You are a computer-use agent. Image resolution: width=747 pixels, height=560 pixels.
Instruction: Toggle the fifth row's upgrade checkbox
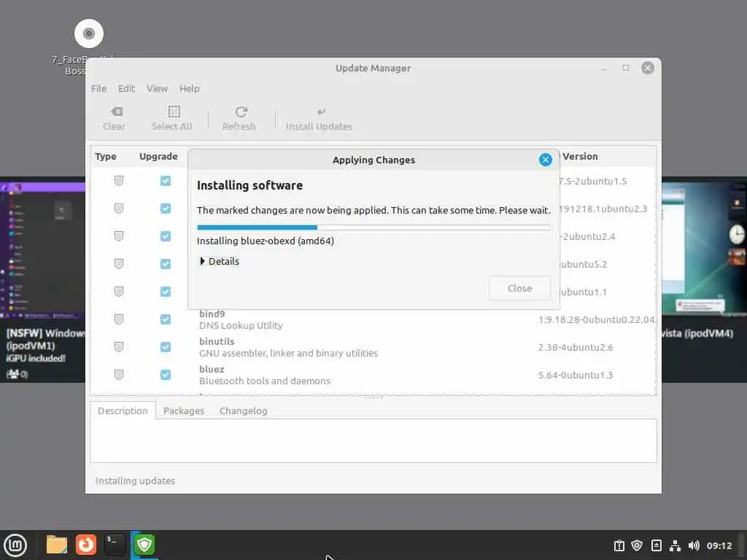click(166, 291)
